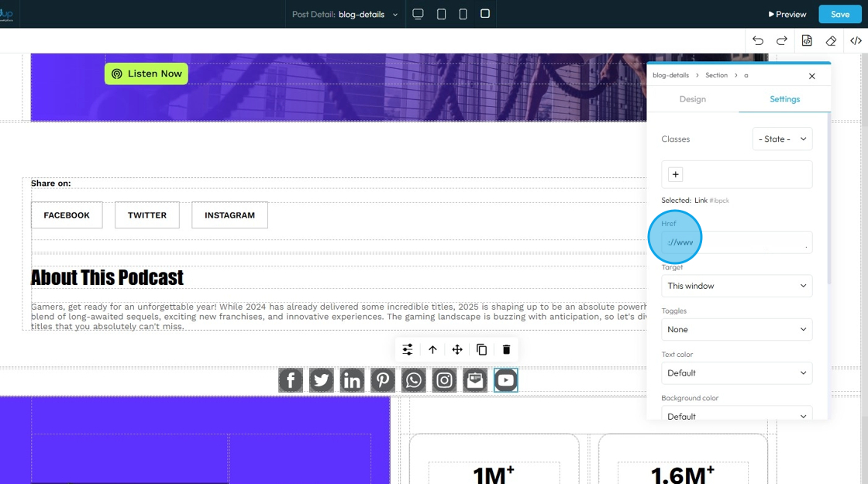This screenshot has height=484, width=868.
Task: Open the Background color dropdown
Action: point(737,414)
